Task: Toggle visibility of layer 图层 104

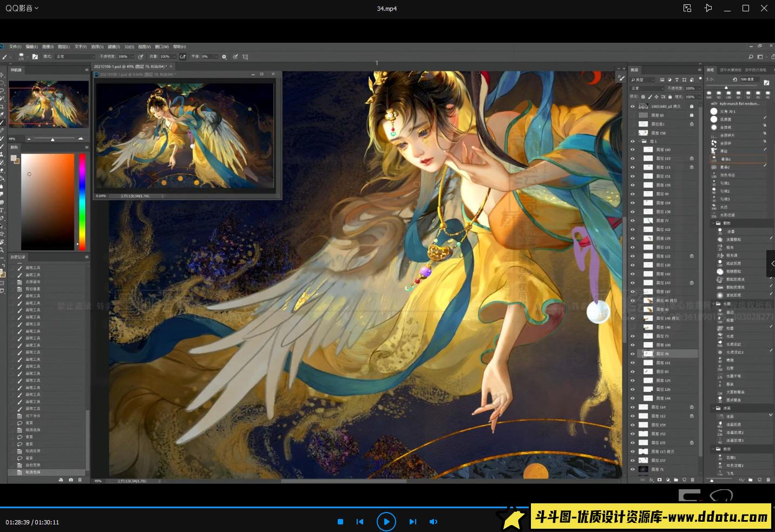Action: [632, 203]
